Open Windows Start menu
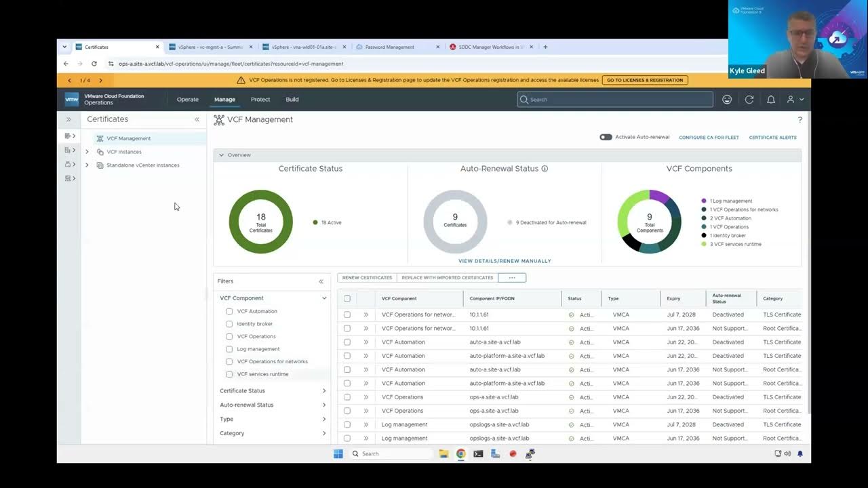The height and width of the screenshot is (488, 868). click(x=338, y=453)
